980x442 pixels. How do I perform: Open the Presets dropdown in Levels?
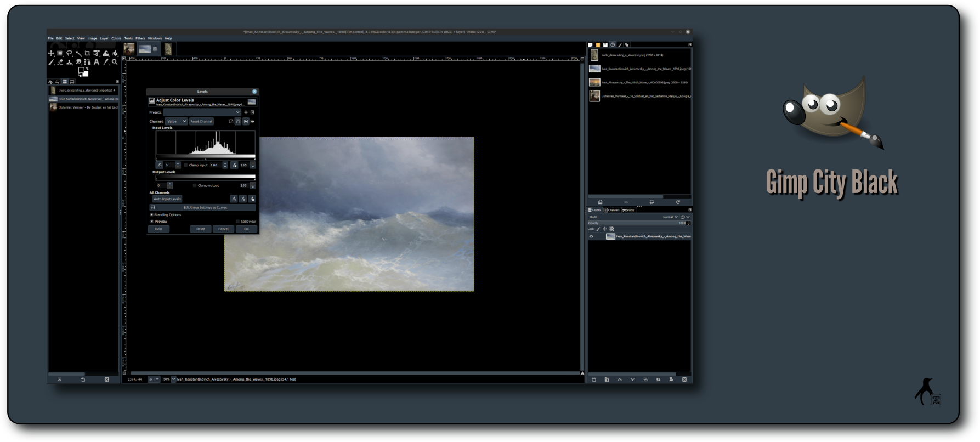(x=202, y=112)
